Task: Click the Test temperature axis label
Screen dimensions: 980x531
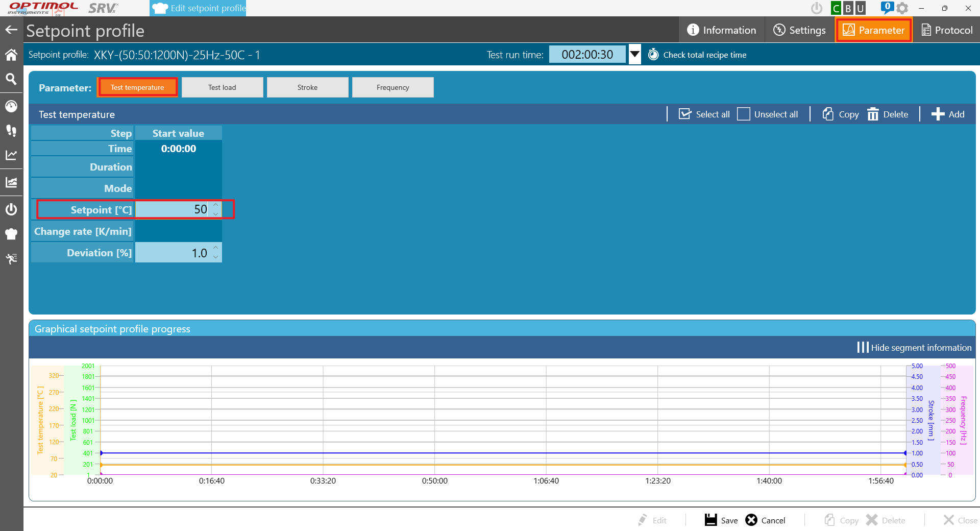Action: [40, 420]
